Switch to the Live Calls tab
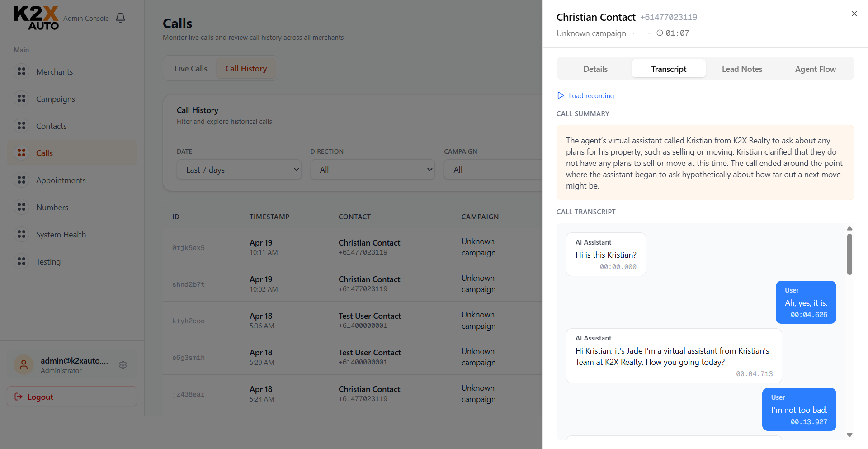 click(x=190, y=68)
